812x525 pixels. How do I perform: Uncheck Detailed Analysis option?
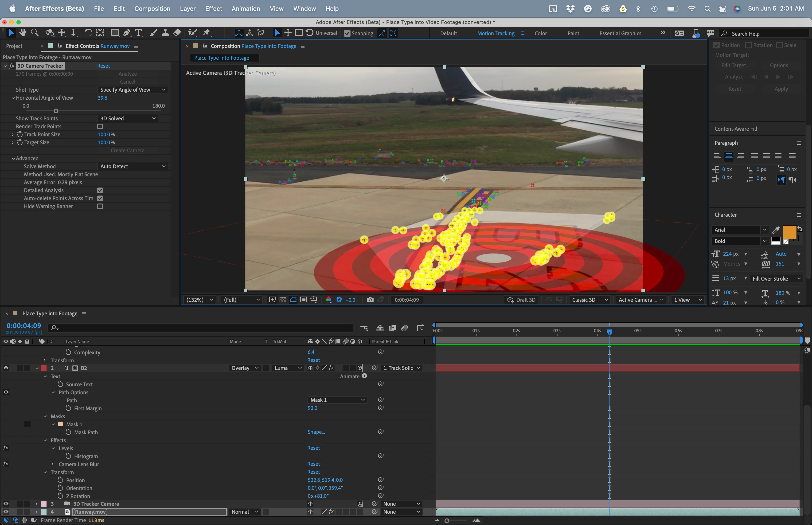[100, 190]
